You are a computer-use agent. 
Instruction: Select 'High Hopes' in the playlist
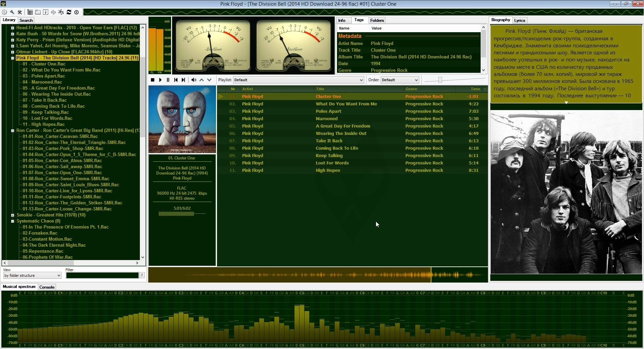[x=352, y=170]
